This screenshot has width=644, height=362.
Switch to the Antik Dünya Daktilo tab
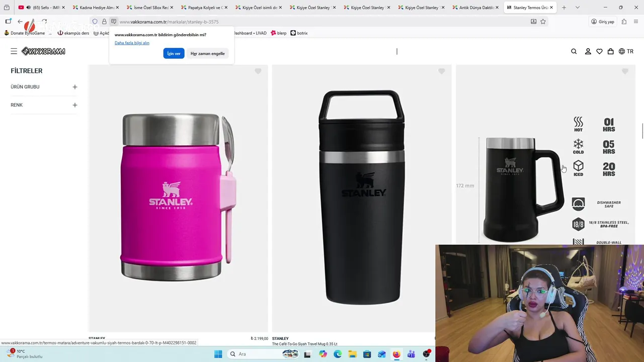click(475, 8)
